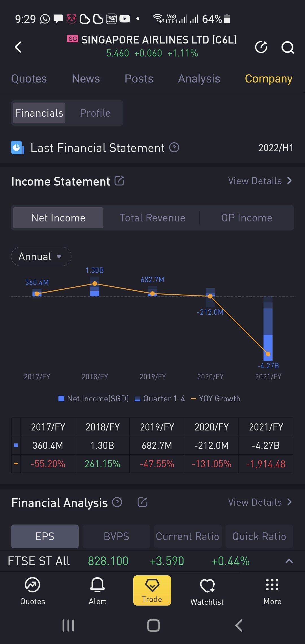Open Quotes in the bottom navigation
The height and width of the screenshot is (644, 305).
click(x=32, y=591)
